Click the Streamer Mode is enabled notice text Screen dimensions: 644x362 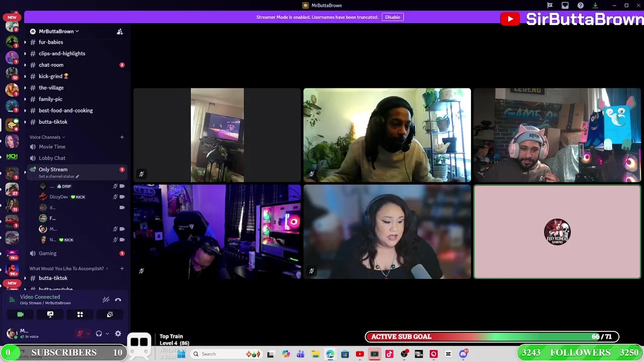(x=317, y=17)
